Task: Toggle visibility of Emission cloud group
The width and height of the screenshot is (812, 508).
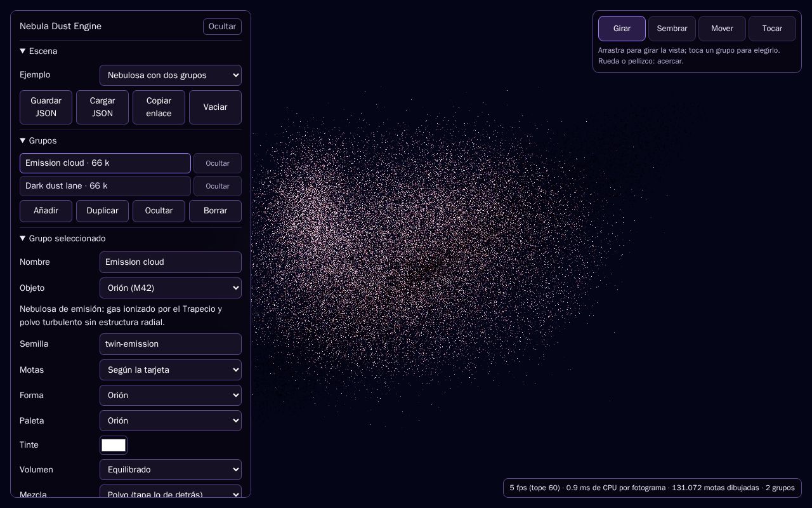Action: pos(218,163)
